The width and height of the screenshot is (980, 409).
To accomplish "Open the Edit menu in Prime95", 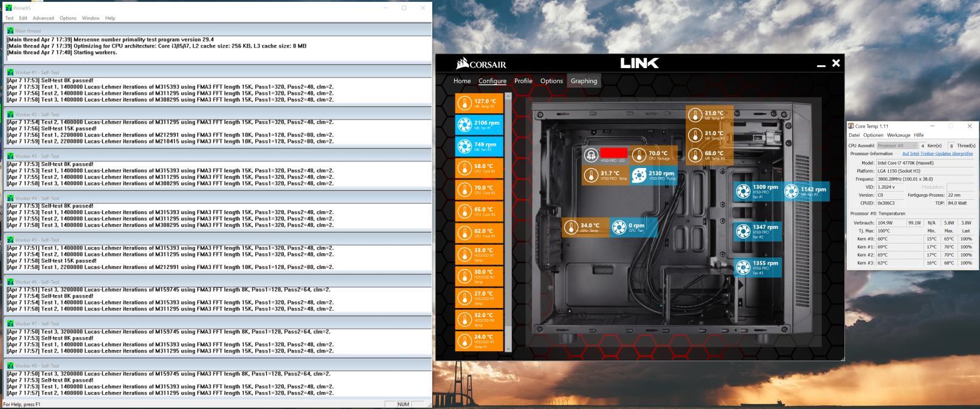I will [x=23, y=18].
